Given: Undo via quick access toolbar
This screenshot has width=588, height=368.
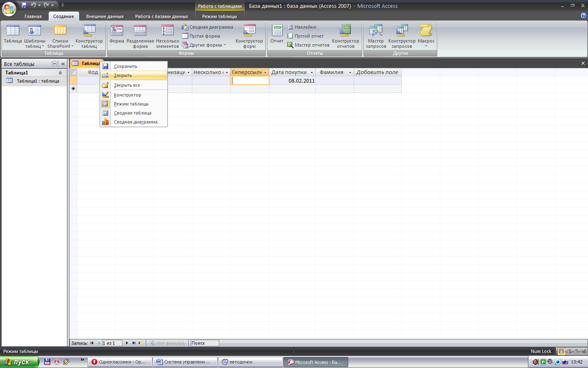Looking at the screenshot, I should coord(33,5).
